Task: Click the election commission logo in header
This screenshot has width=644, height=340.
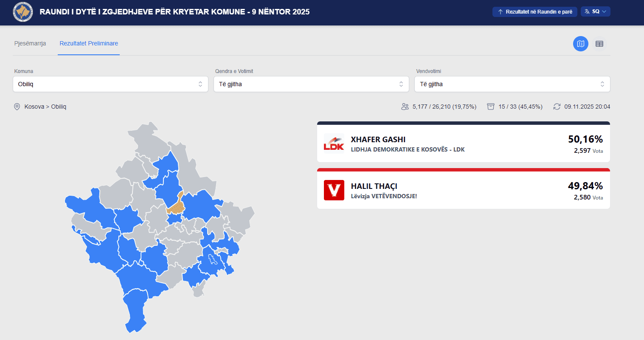Action: (x=23, y=12)
